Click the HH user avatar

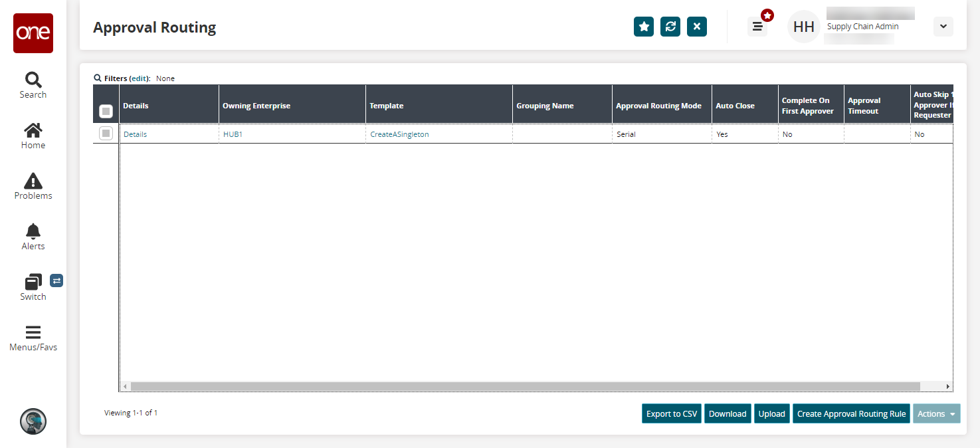click(804, 27)
